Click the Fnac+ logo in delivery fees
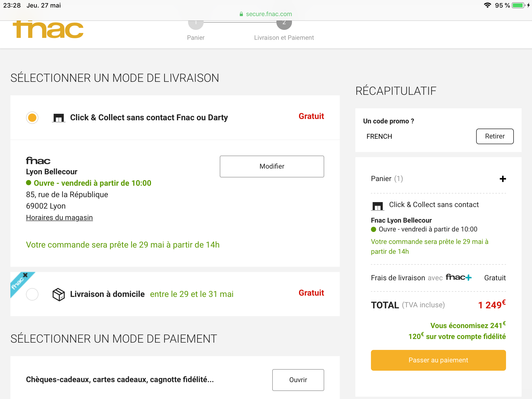532x399 pixels. click(458, 278)
